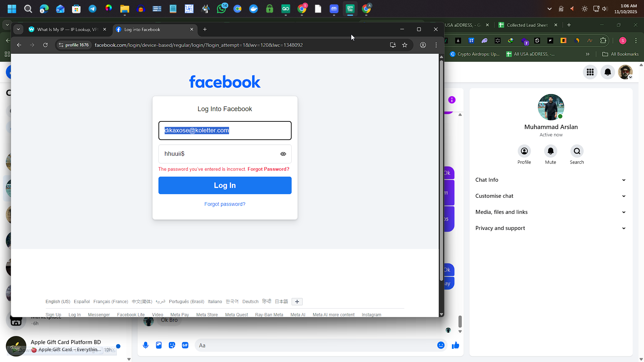Click bold Forgot Password? in error message
The width and height of the screenshot is (644, 362).
click(x=269, y=169)
